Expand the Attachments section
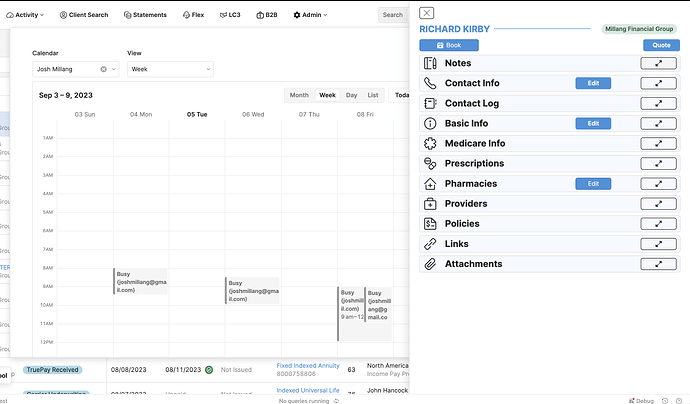The image size is (690, 404). [x=658, y=264]
